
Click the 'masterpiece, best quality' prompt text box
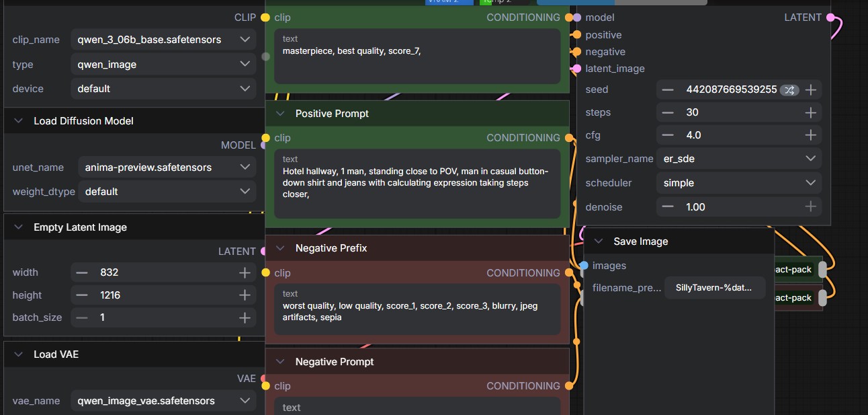pos(417,56)
